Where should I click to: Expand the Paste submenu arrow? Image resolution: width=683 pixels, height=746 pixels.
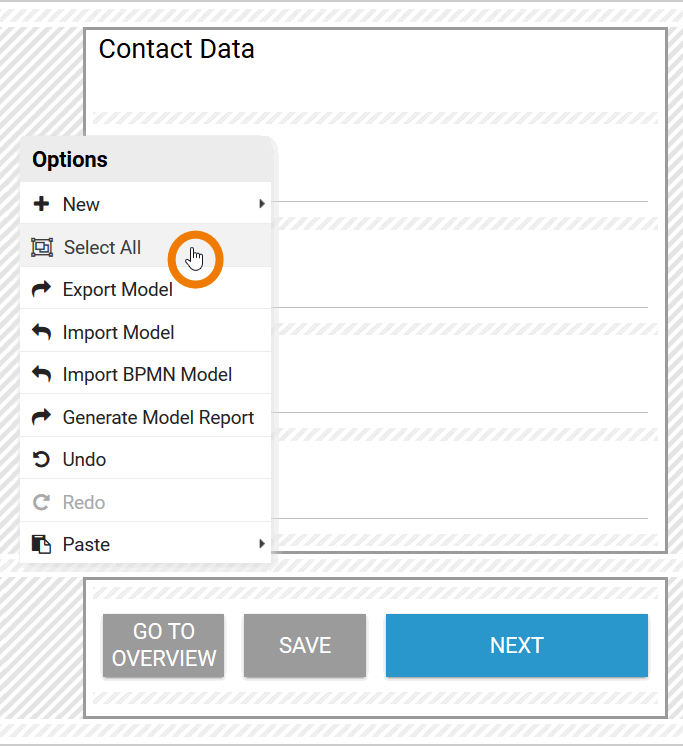pyautogui.click(x=262, y=545)
